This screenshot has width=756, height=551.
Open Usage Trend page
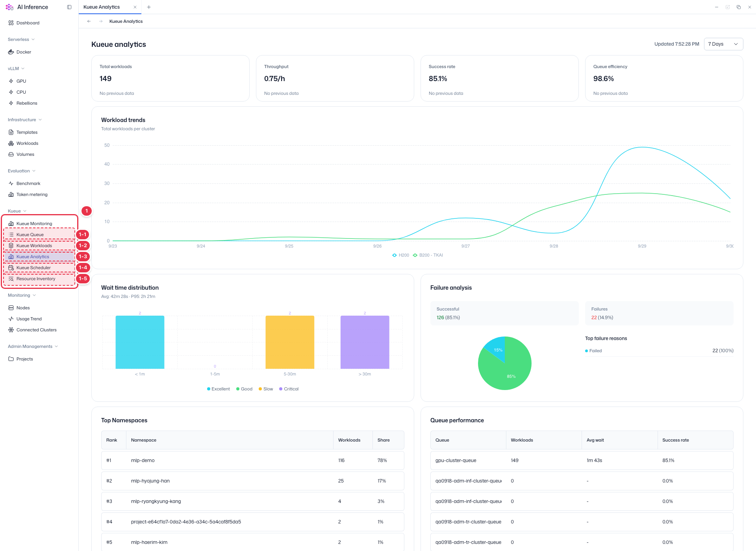pos(29,319)
